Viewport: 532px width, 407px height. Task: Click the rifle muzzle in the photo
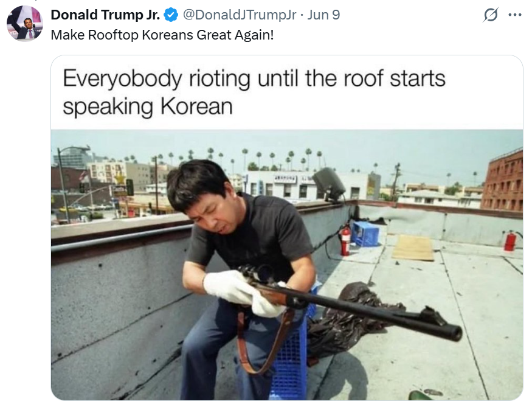click(x=453, y=333)
